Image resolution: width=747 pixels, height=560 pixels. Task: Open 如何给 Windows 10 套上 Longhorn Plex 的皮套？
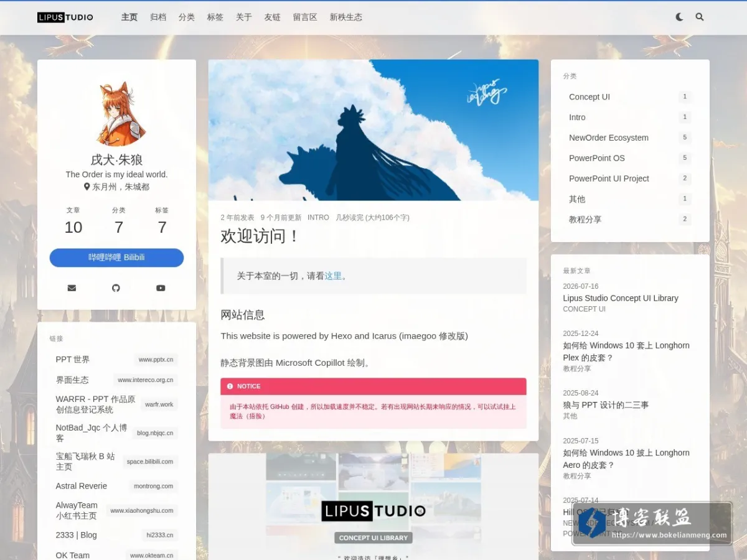[x=626, y=352]
